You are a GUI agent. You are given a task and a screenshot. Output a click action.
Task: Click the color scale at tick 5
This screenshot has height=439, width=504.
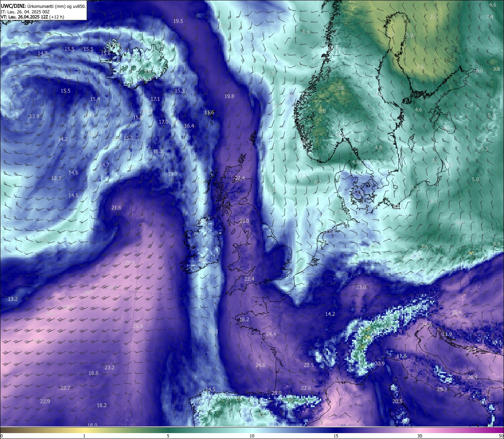pyautogui.click(x=168, y=436)
